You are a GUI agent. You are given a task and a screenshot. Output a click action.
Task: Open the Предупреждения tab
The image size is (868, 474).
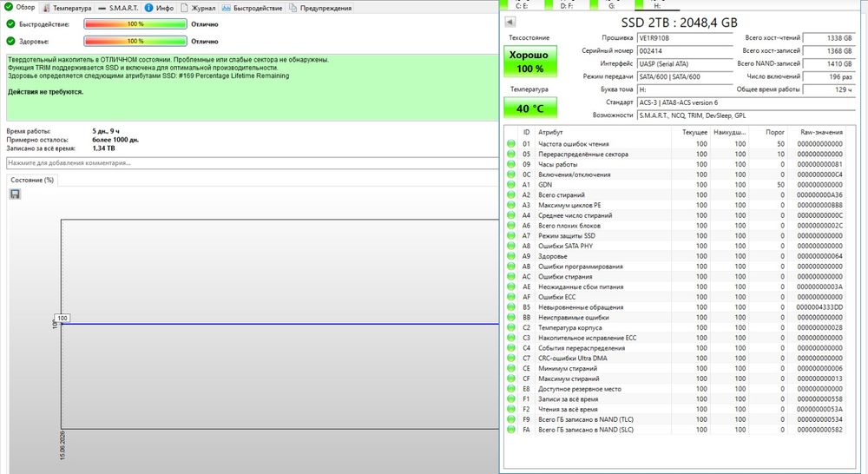coord(320,8)
